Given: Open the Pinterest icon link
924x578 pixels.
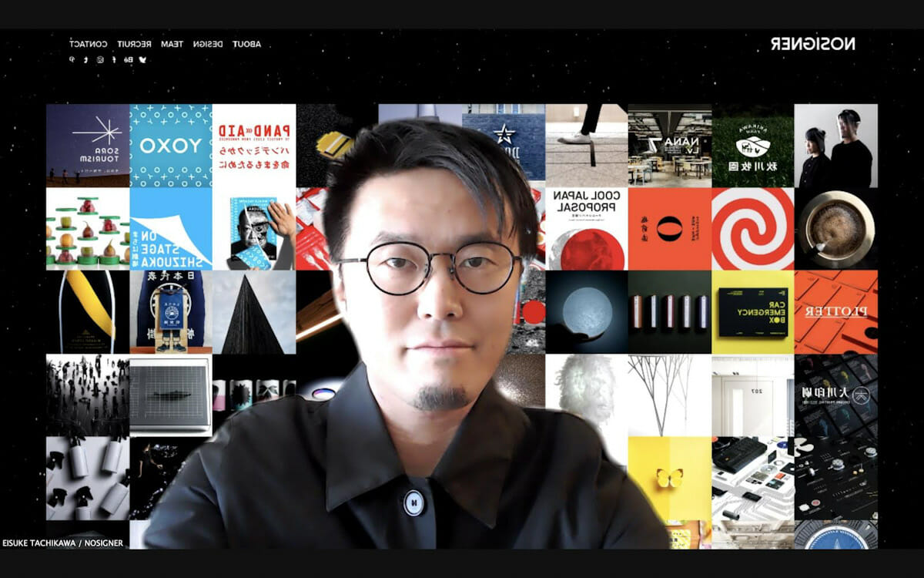Looking at the screenshot, I should [x=72, y=59].
